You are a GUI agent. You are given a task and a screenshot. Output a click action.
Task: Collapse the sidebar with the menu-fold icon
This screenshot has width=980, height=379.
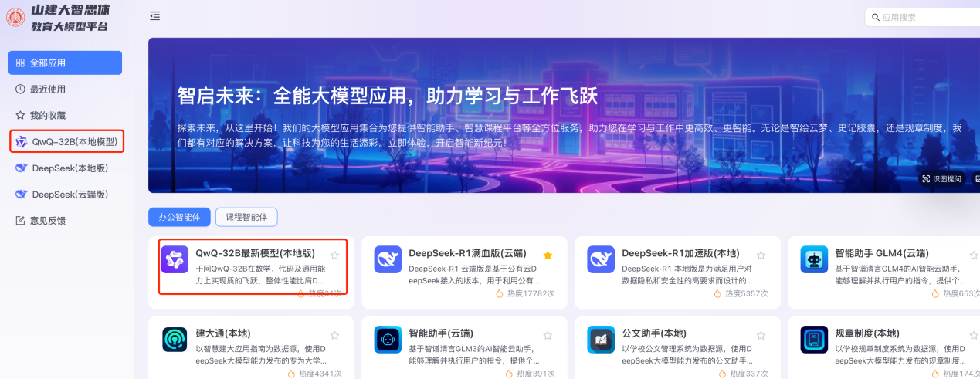[x=155, y=16]
